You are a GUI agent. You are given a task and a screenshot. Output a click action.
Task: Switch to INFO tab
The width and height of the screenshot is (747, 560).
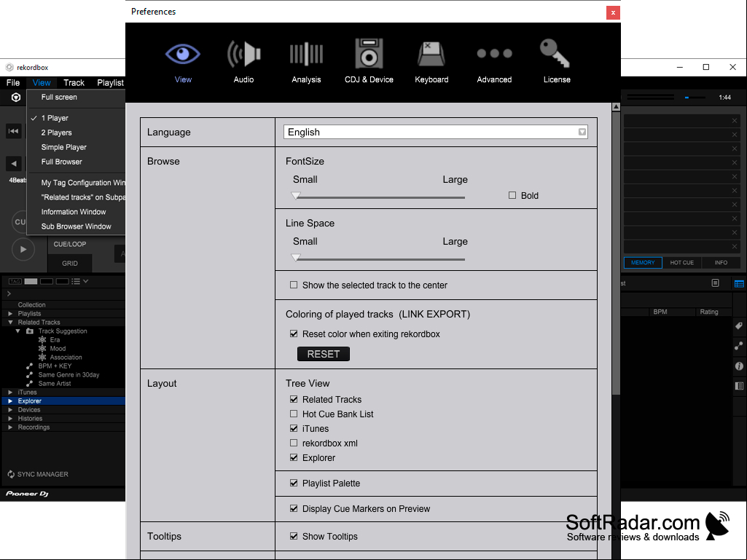click(721, 262)
